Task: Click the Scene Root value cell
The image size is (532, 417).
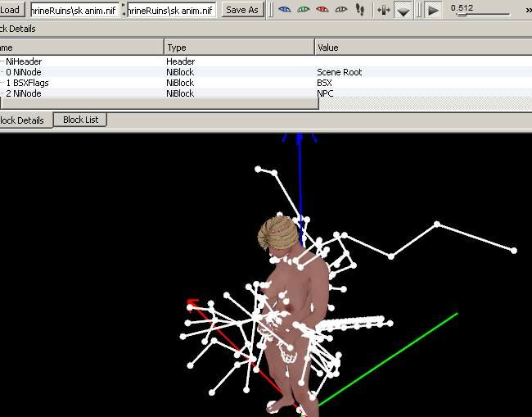Action: click(x=340, y=72)
